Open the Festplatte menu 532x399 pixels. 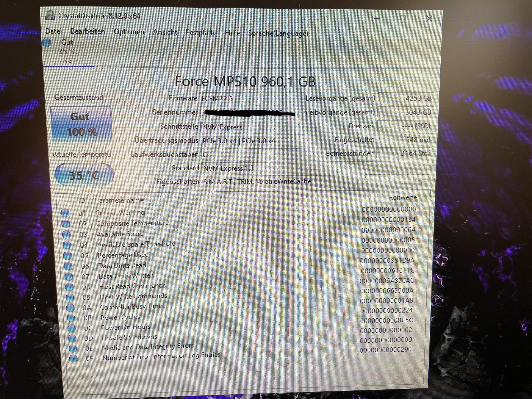tap(201, 33)
